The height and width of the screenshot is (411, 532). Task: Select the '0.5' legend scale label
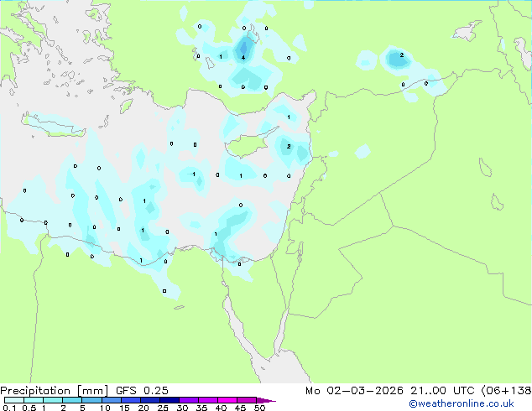coord(29,408)
